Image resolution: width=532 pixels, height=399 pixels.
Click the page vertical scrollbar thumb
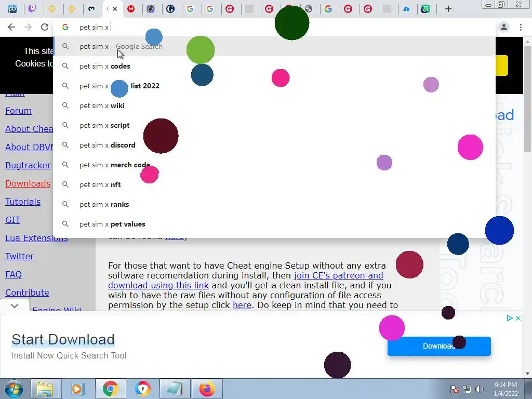click(x=527, y=98)
